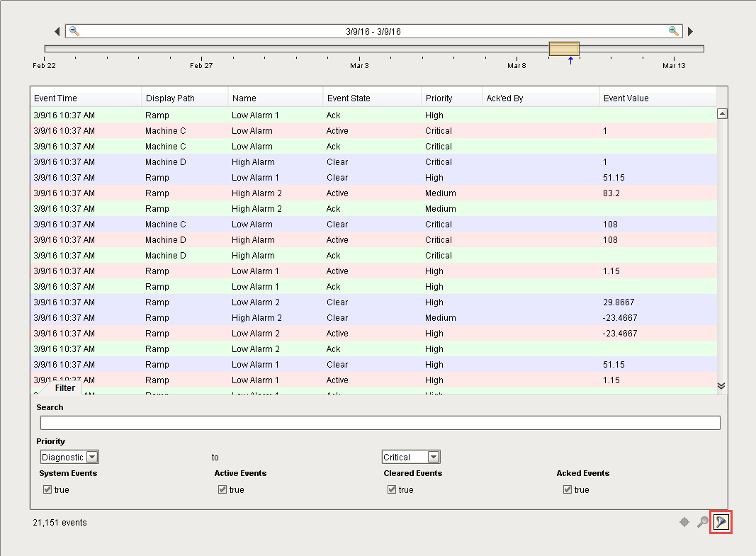Zoom in with the right magnifier on date bar

(672, 31)
